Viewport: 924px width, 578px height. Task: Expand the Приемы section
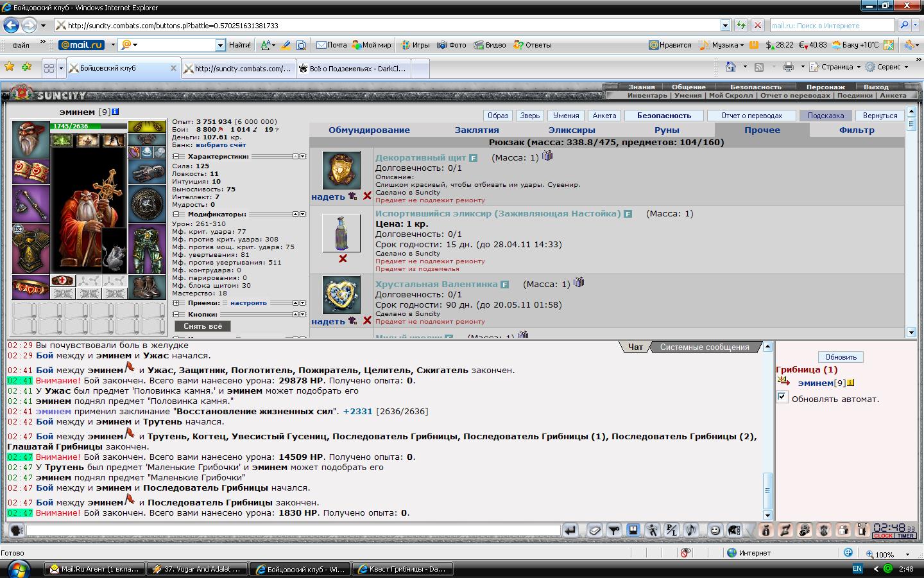pos(176,302)
